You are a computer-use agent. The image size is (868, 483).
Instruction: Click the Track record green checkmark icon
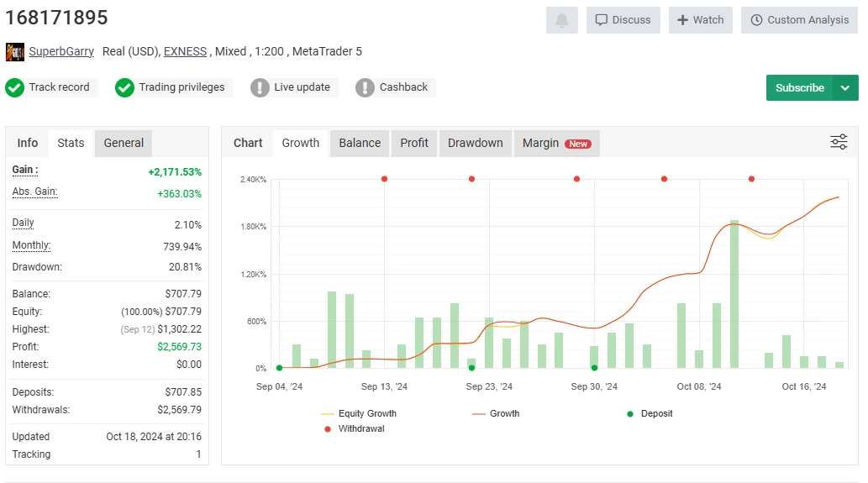point(15,87)
